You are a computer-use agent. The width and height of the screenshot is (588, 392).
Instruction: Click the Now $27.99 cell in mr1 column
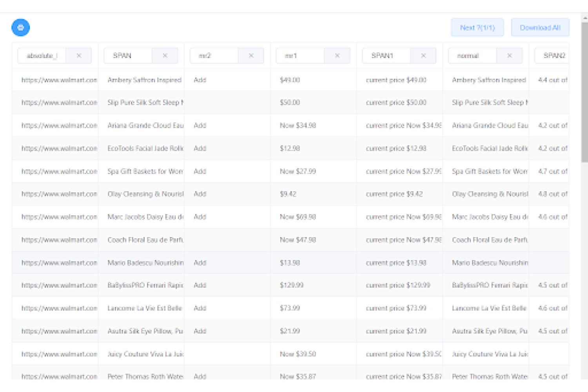[298, 171]
